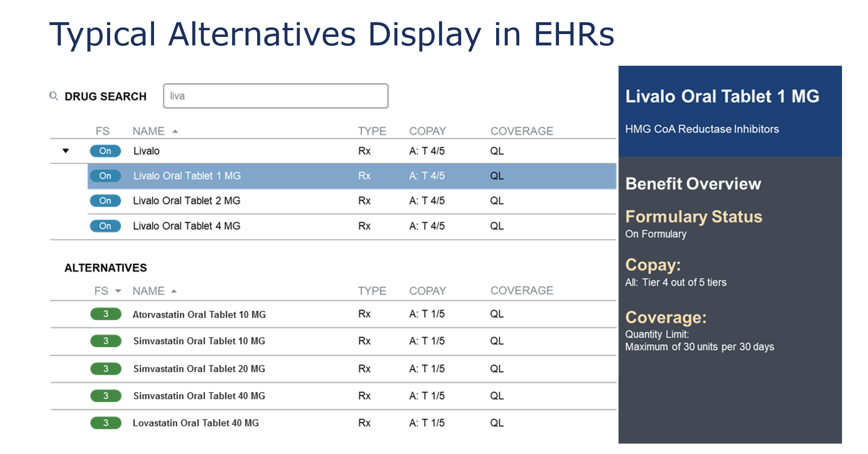The image size is (868, 454).
Task: Click 'On Formulary' status text
Action: (656, 234)
